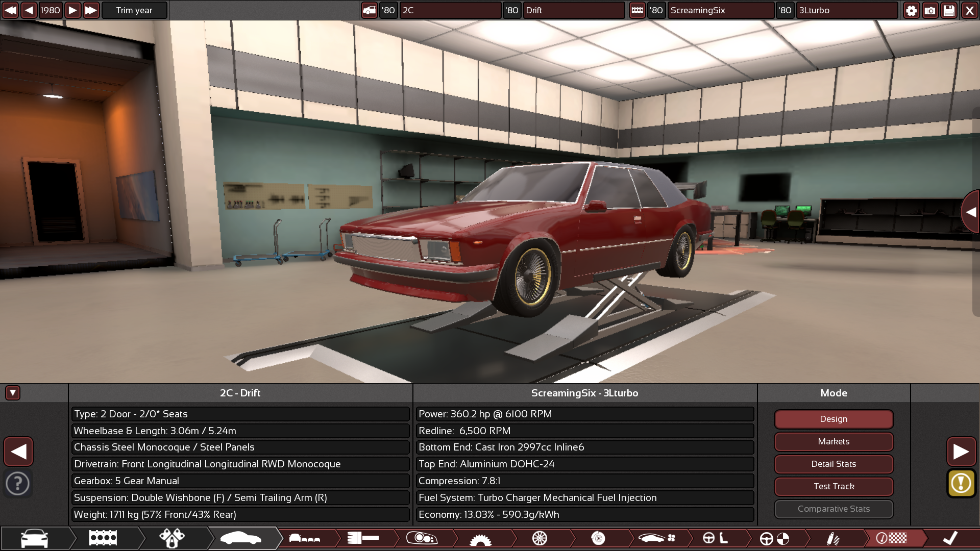980x551 pixels.
Task: Open the suspension spring tab
Action: coord(833,538)
